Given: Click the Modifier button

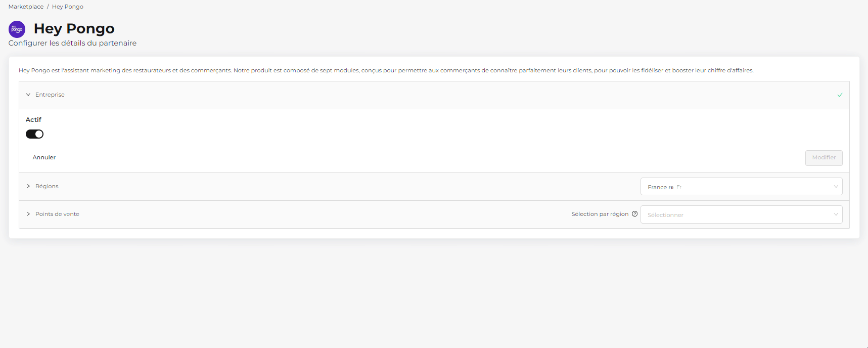Looking at the screenshot, I should tap(824, 158).
